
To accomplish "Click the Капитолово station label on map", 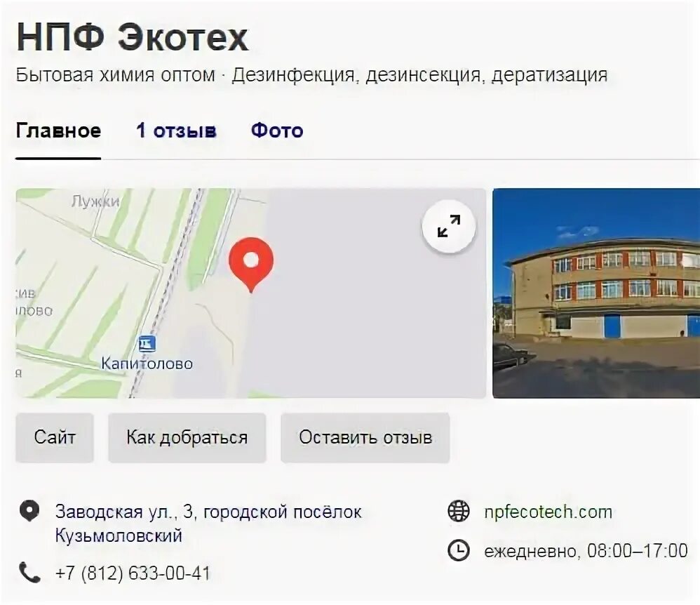I will (x=147, y=364).
